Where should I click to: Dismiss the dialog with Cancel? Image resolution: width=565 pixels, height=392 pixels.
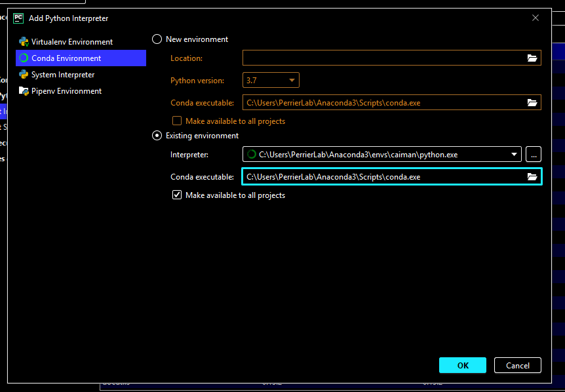click(x=517, y=365)
